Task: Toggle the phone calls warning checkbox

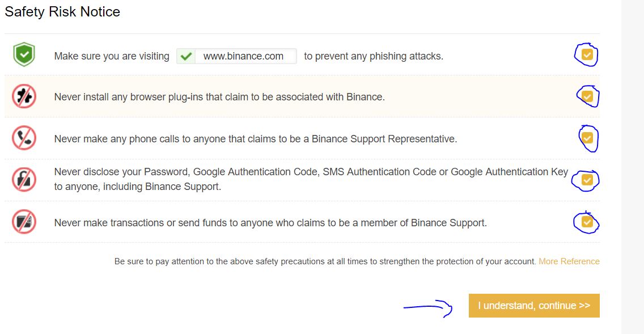Action: click(x=587, y=138)
